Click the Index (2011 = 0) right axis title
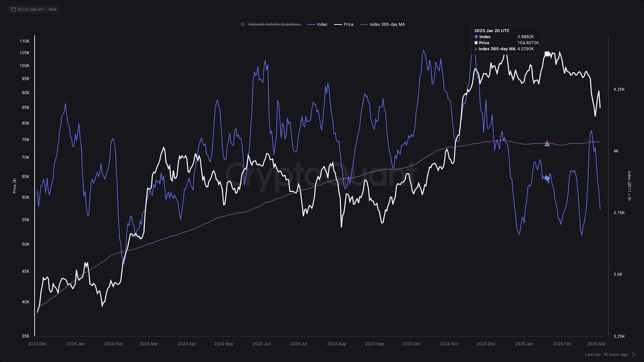This screenshot has width=644, height=362. click(630, 186)
